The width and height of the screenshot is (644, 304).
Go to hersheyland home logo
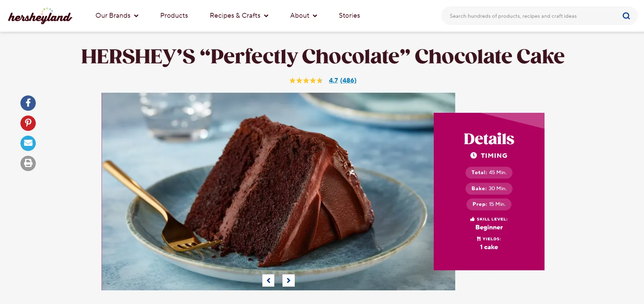[40, 16]
